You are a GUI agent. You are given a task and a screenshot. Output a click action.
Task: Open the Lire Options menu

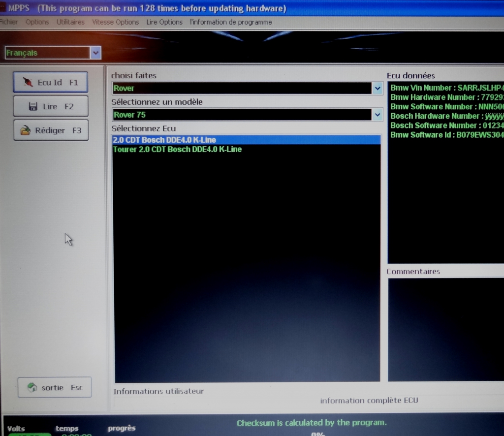coord(164,22)
